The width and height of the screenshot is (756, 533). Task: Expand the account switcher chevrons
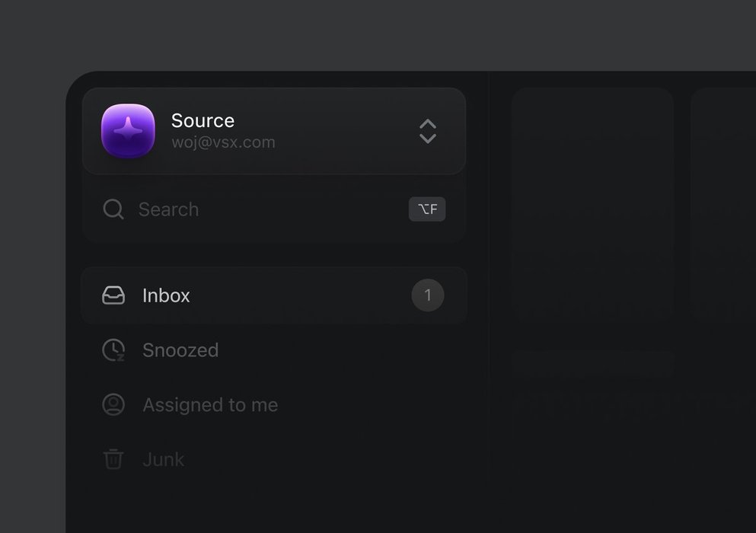click(428, 131)
